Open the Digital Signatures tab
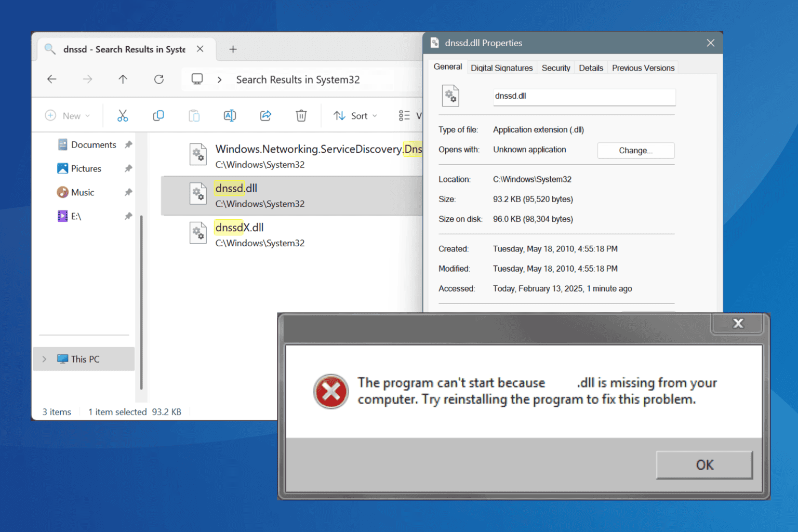 (x=502, y=68)
